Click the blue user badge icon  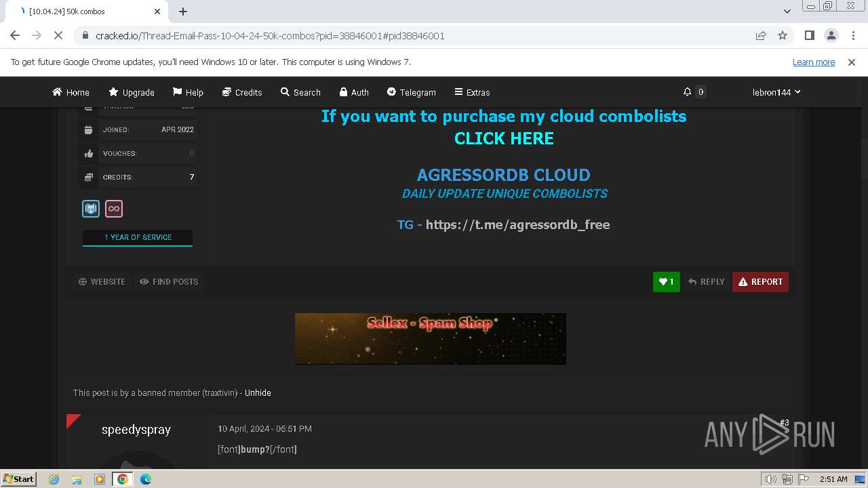click(91, 209)
